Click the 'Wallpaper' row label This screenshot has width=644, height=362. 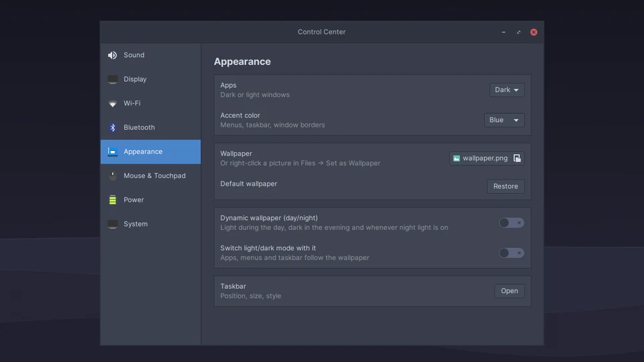coord(236,154)
